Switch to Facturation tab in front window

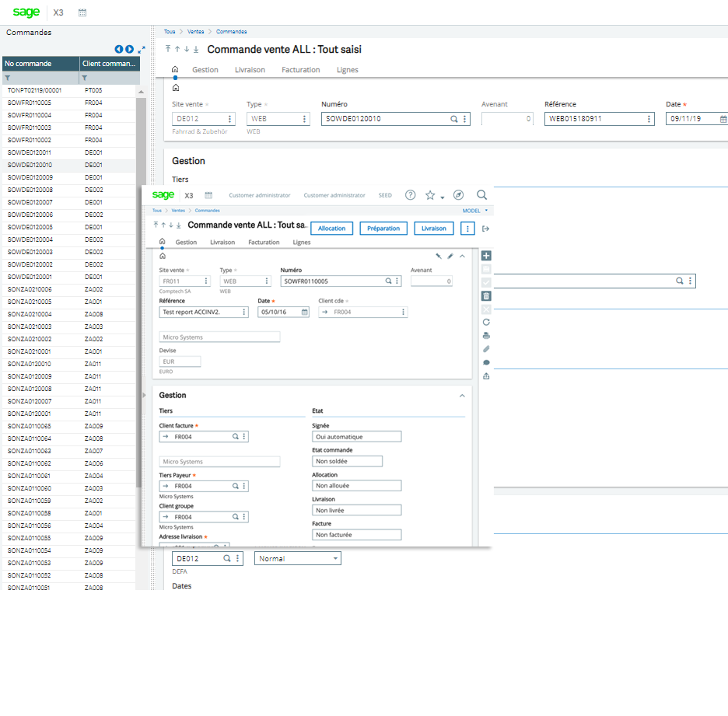pos(264,243)
